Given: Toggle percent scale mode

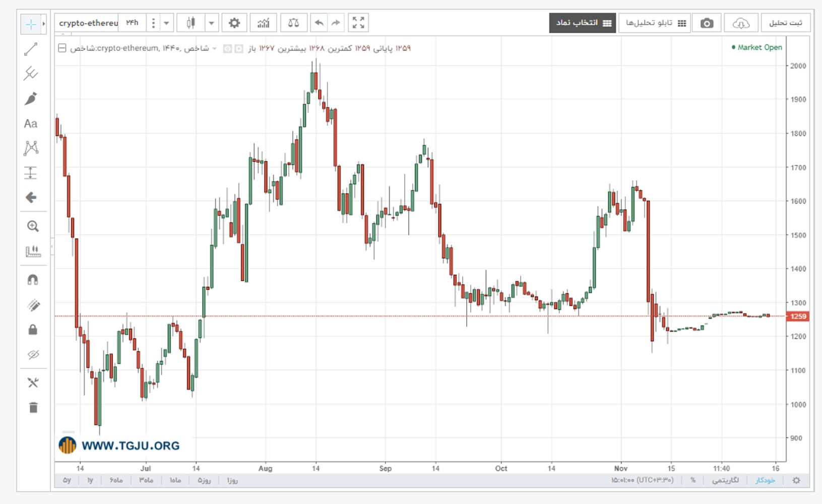Looking at the screenshot, I should 693,480.
